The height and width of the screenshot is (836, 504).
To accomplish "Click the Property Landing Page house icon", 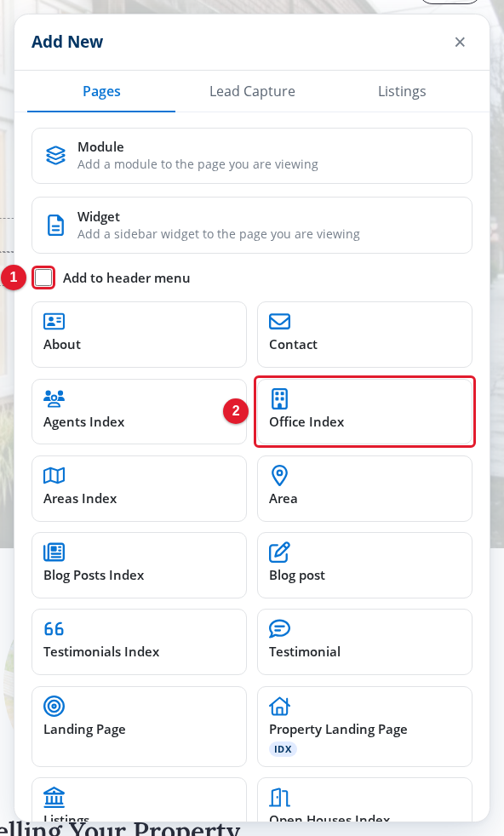I will pyautogui.click(x=279, y=706).
